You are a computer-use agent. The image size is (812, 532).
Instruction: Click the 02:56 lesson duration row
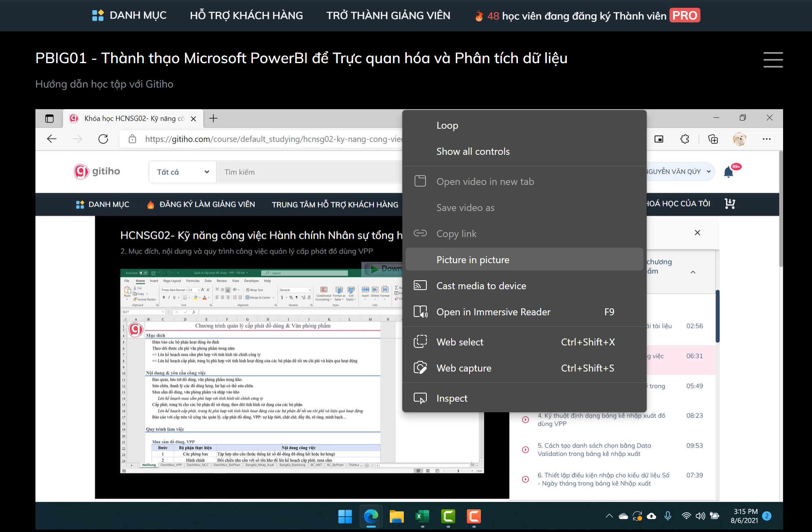(x=694, y=326)
